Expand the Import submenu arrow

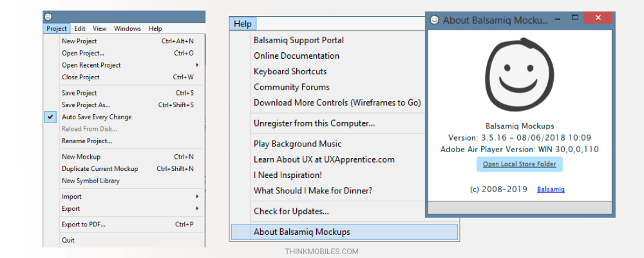point(198,197)
